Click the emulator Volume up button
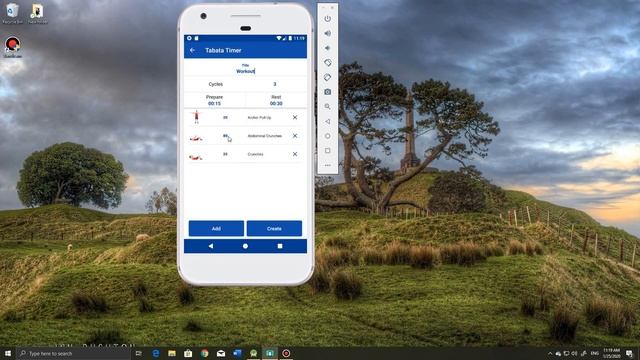This screenshot has height=360, width=640. (327, 33)
